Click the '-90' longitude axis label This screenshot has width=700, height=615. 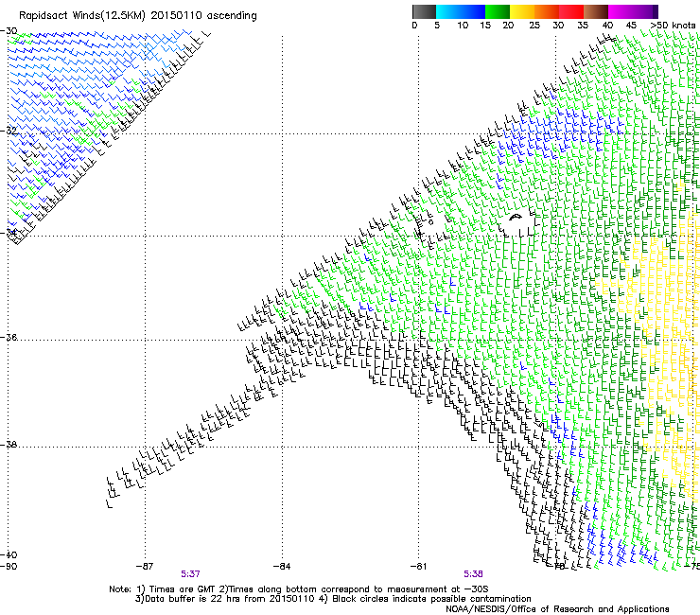9,567
